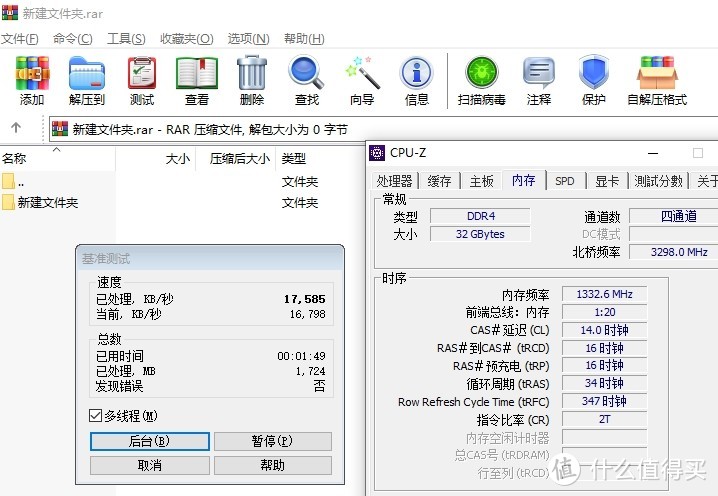Click the 四通道 channel value
The image size is (718, 496).
point(674,216)
